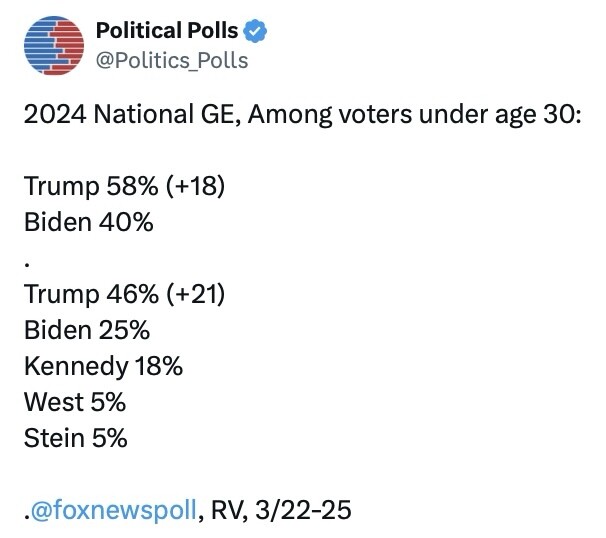Open the Political Polls display name
Viewport: 606px width, 538px height.
[x=167, y=31]
